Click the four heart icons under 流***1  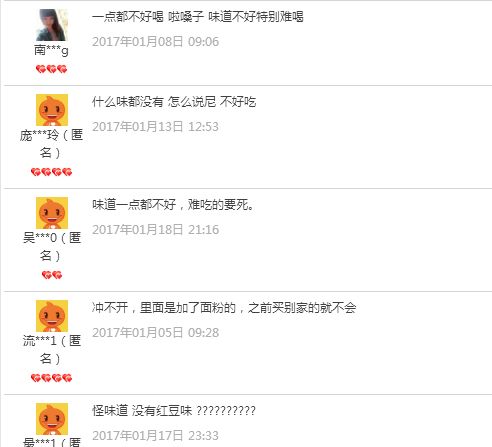coord(51,378)
